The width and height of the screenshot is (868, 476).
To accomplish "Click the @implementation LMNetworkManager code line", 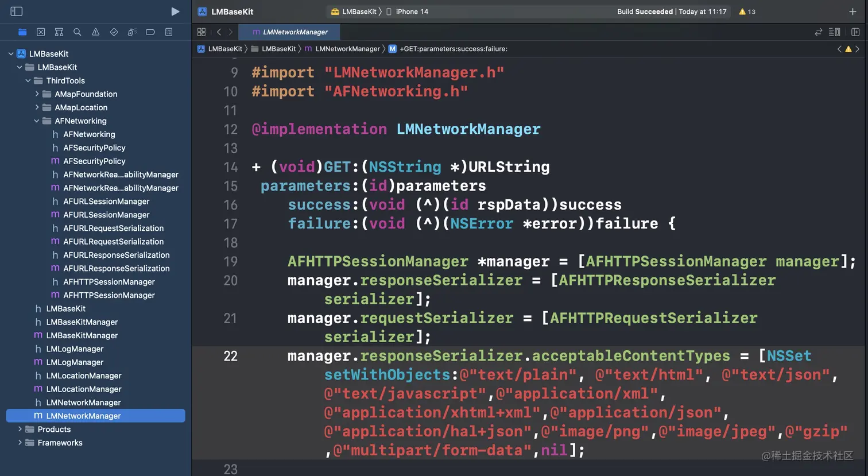I will click(x=396, y=129).
